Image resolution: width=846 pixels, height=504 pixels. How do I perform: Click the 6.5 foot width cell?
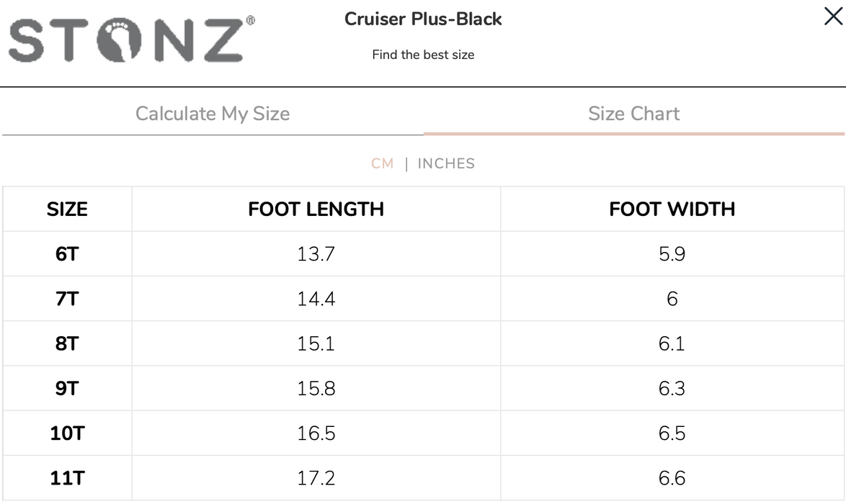coord(672,433)
